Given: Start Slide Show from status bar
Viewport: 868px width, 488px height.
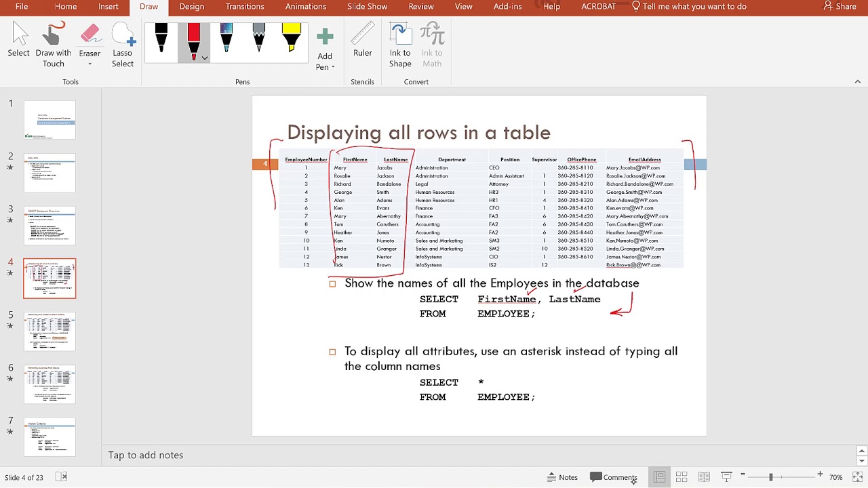Looking at the screenshot, I should (x=726, y=477).
